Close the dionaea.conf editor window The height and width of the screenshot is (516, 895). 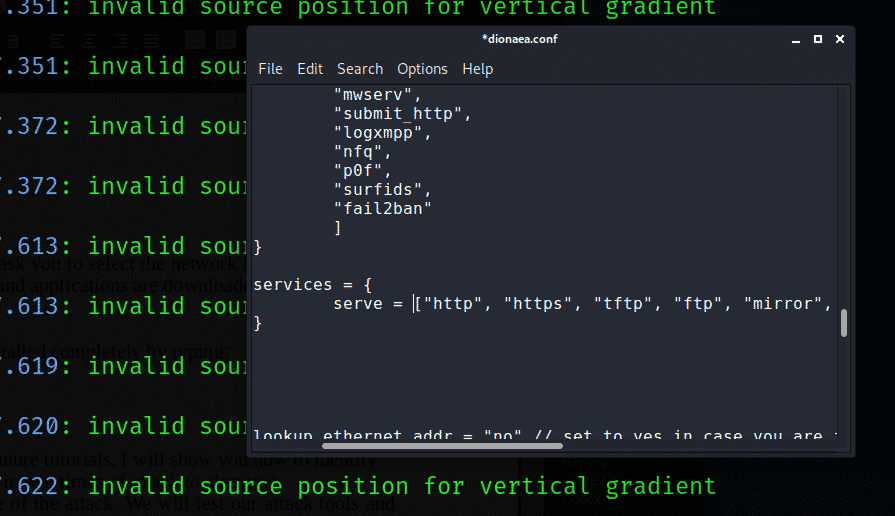click(x=841, y=39)
